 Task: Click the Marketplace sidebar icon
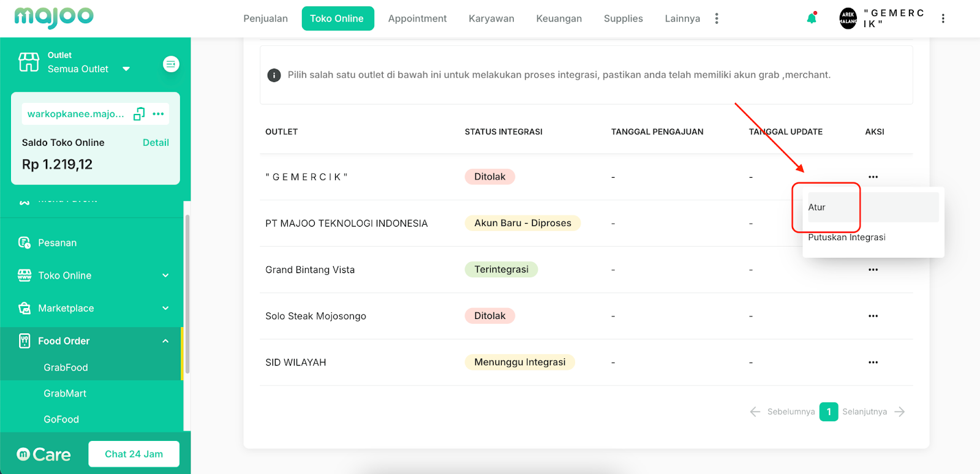tap(24, 308)
